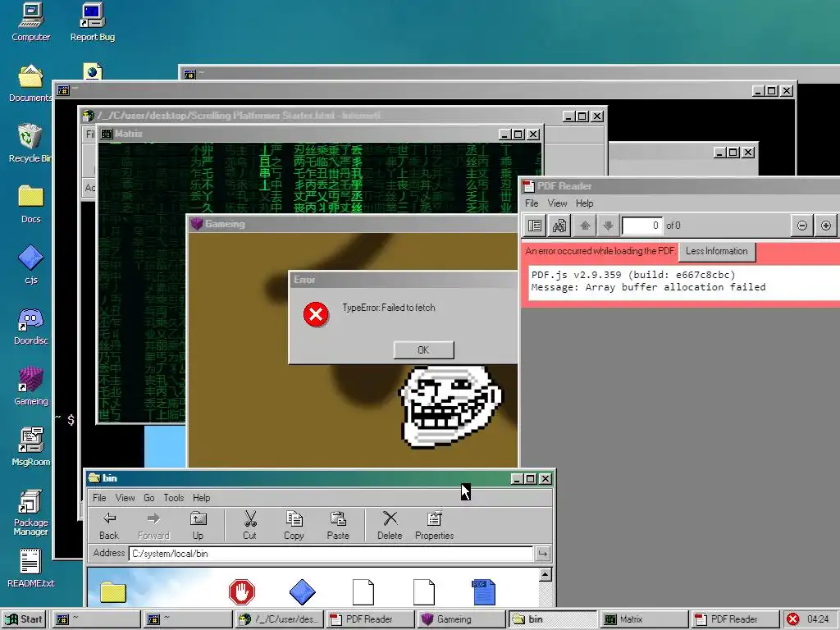
Task: Select the yellow folder in bin window
Action: tap(113, 592)
